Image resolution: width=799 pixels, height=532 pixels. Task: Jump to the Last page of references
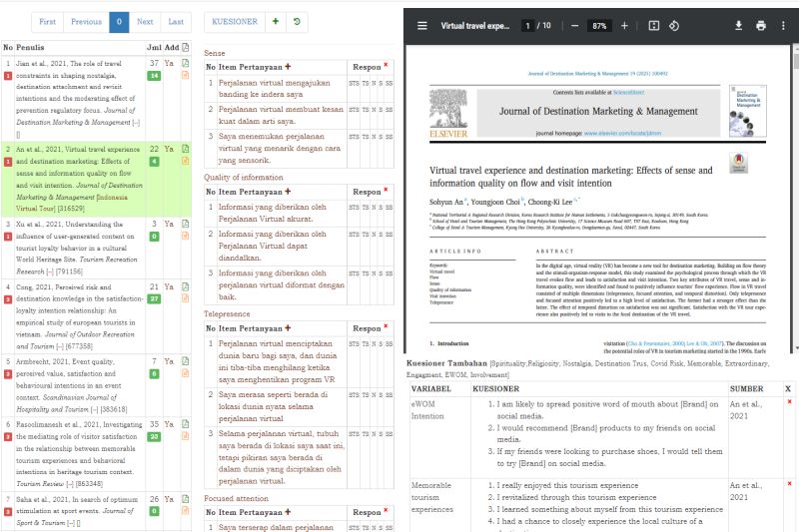coord(175,21)
